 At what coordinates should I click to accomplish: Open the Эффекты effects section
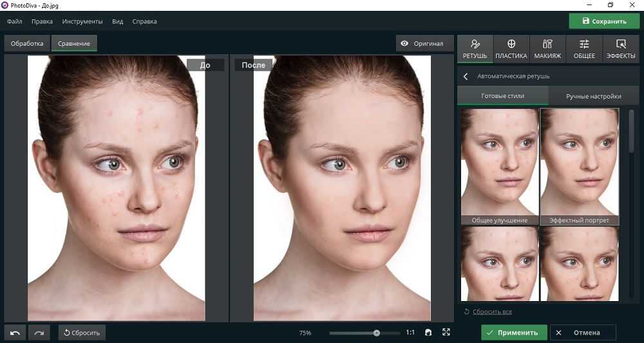(621, 50)
